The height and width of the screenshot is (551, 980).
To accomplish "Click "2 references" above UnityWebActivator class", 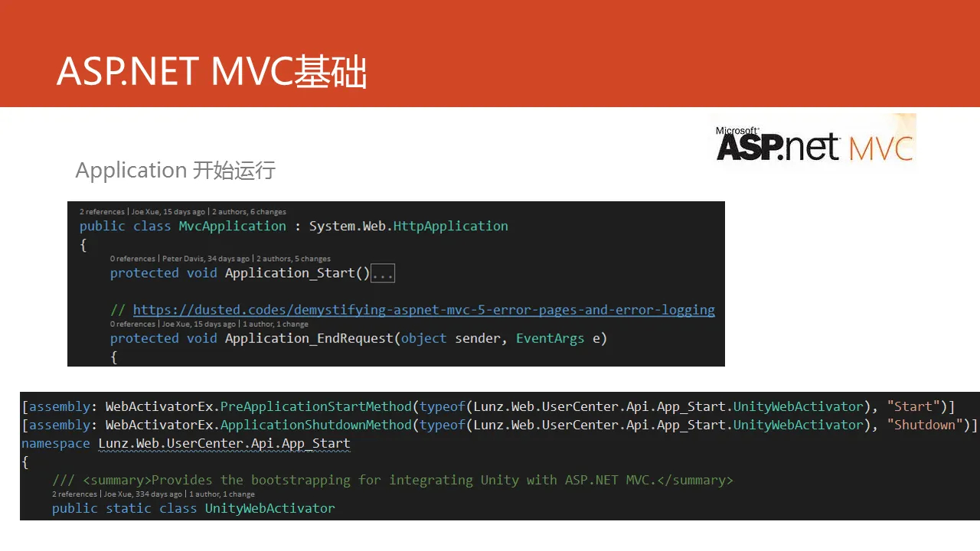I will [74, 494].
